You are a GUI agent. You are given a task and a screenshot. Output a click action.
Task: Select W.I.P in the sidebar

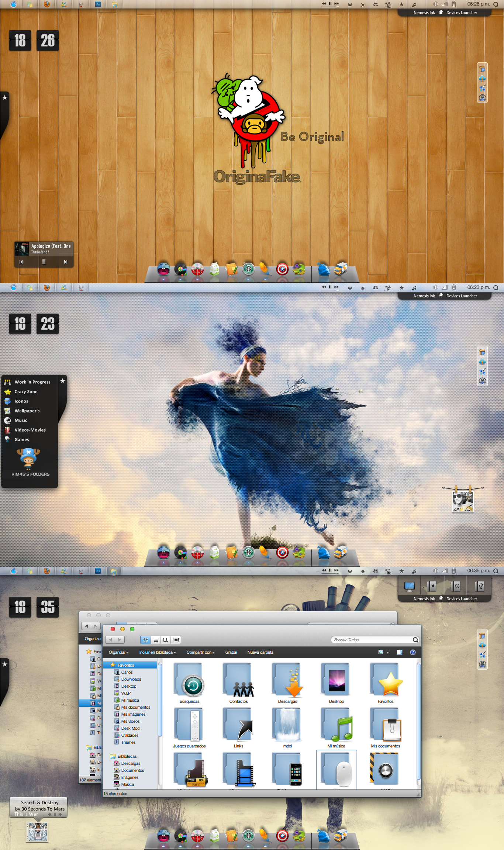tap(126, 693)
